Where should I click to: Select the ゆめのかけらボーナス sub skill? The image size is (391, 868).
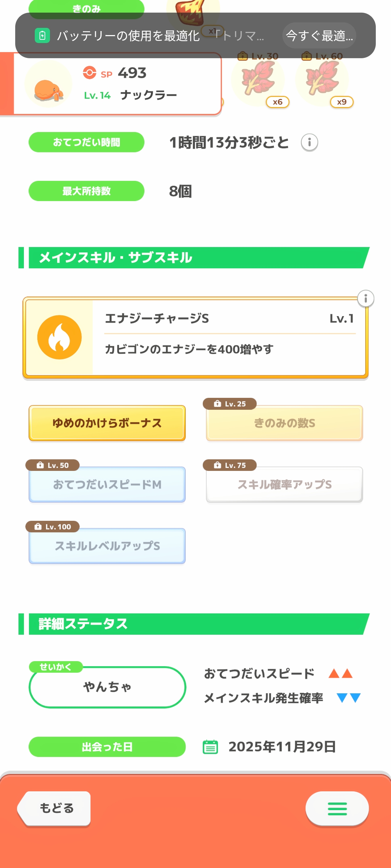pyautogui.click(x=107, y=423)
